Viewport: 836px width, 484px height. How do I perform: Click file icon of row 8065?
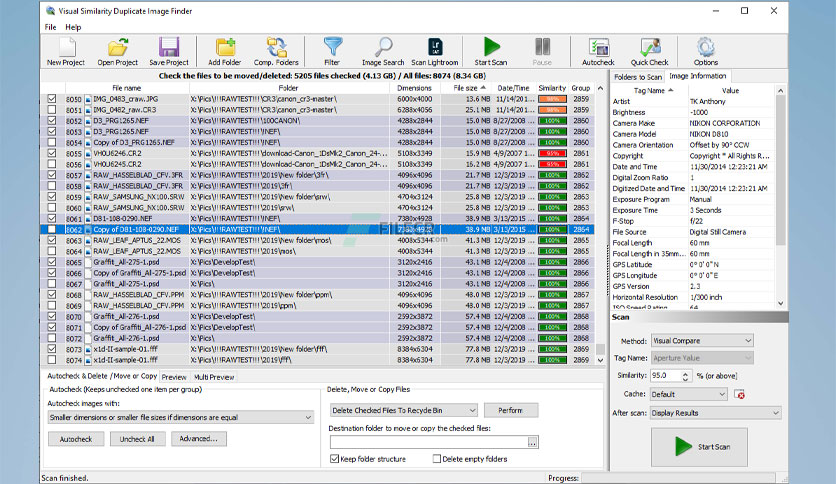pyautogui.click(x=87, y=262)
